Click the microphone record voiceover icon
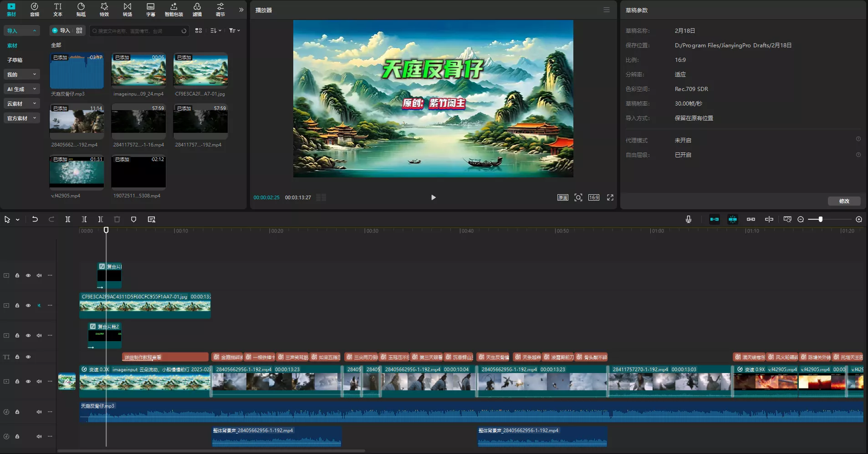 click(689, 219)
